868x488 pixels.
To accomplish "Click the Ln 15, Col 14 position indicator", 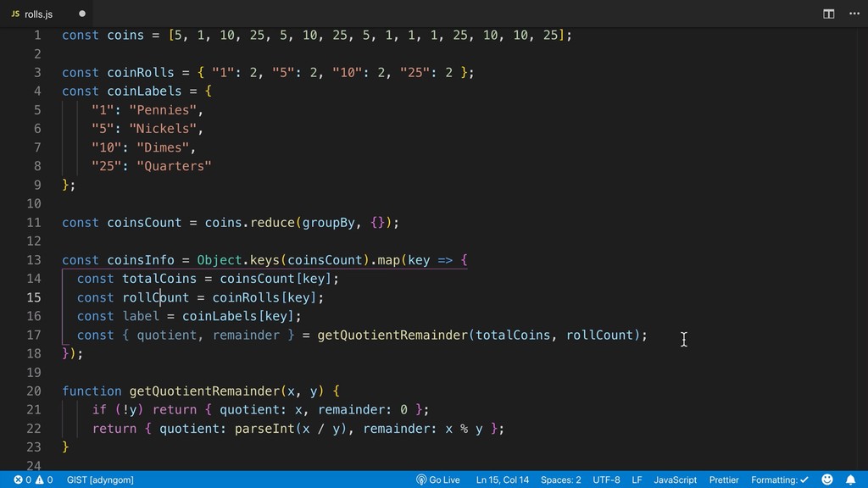I will pos(502,480).
